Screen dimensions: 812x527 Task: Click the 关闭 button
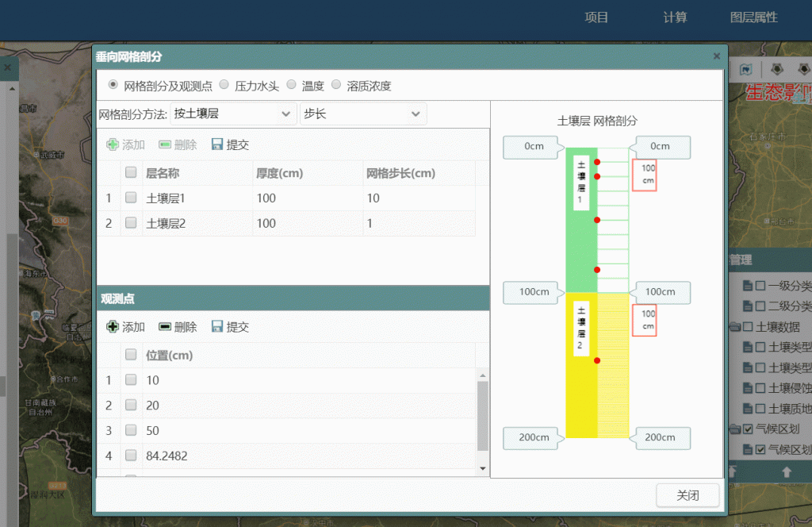point(688,495)
